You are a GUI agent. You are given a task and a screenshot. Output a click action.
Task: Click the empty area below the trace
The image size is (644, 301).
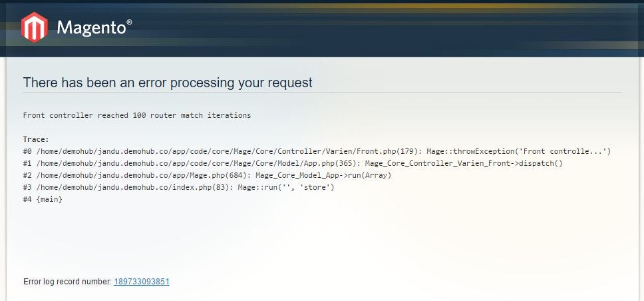pyautogui.click(x=319, y=240)
